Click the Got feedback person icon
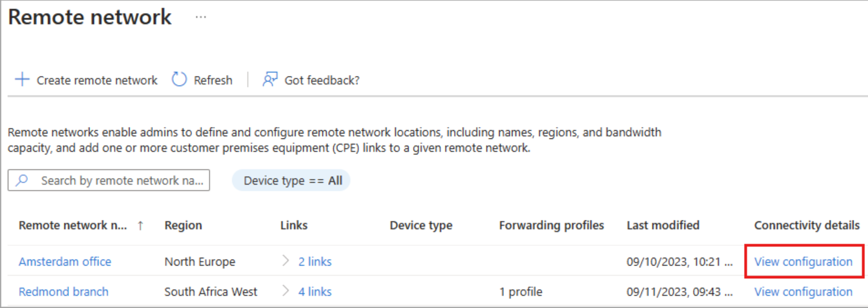 click(270, 80)
